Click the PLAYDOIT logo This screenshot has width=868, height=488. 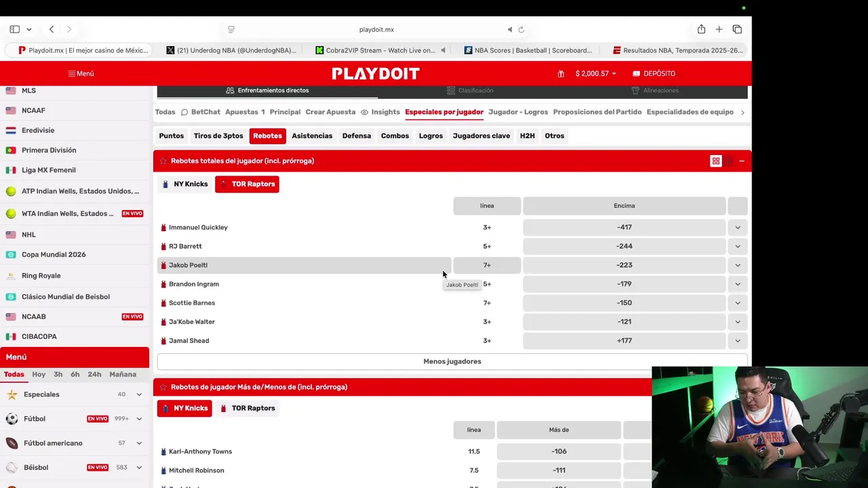pyautogui.click(x=376, y=73)
